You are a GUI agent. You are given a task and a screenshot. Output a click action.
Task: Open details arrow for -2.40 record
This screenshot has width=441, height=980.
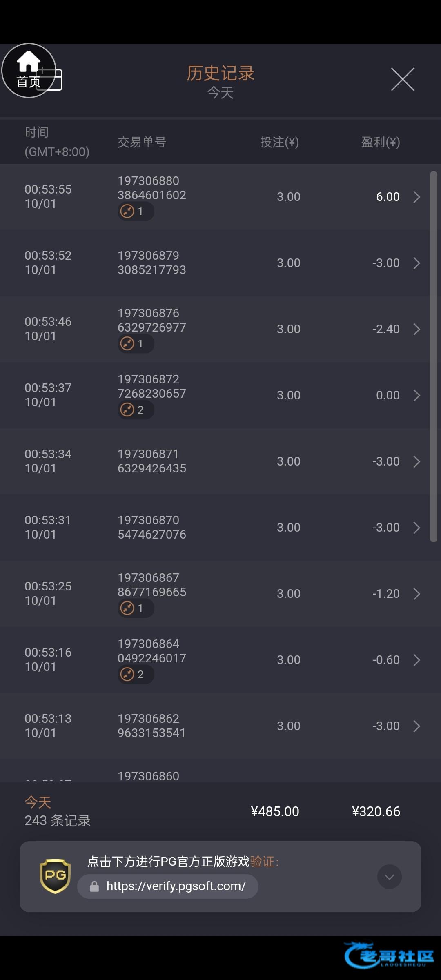(x=416, y=329)
